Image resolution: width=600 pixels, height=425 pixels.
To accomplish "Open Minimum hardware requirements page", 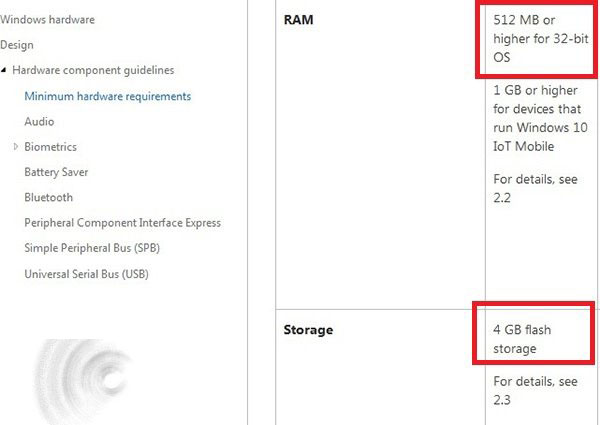I will 108,96.
